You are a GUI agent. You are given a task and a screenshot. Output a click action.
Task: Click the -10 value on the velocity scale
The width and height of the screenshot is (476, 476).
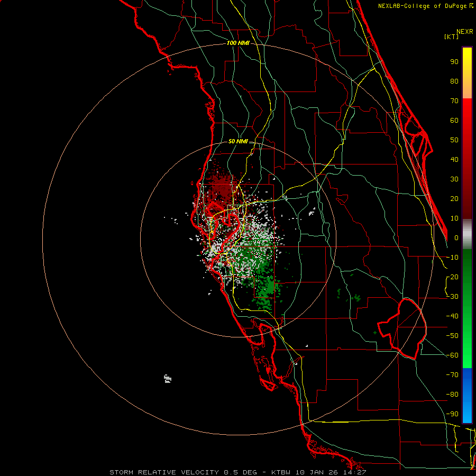pyautogui.click(x=452, y=258)
